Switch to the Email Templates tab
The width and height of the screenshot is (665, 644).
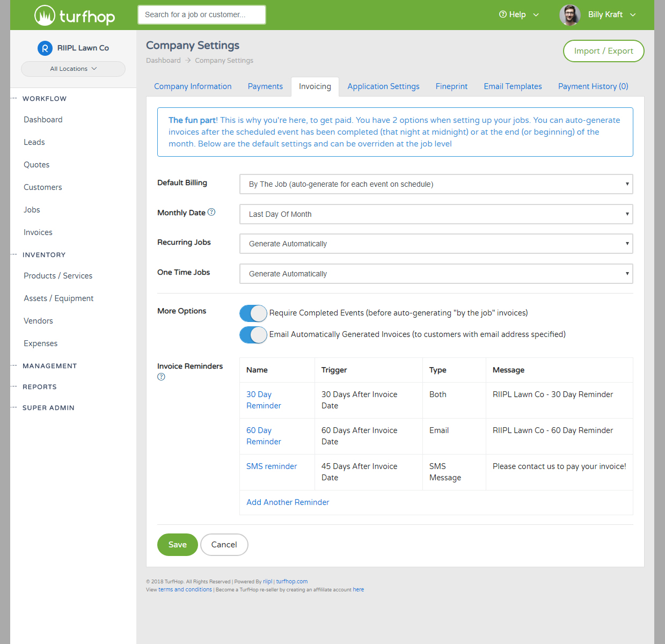click(x=512, y=86)
